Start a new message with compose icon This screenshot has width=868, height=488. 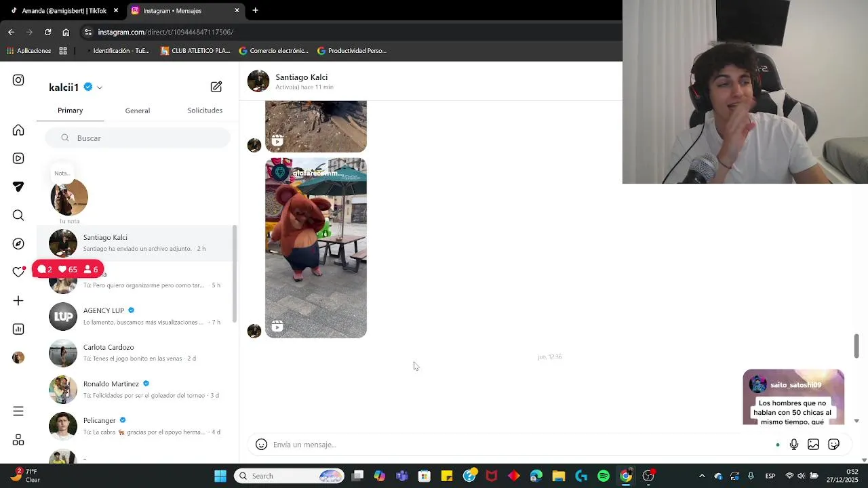tap(216, 87)
